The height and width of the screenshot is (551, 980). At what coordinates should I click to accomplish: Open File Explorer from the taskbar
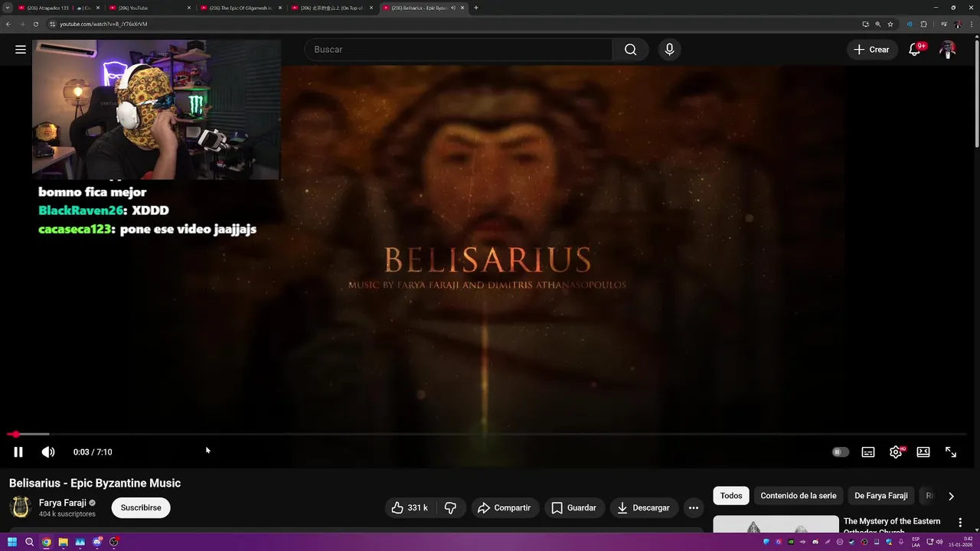click(64, 542)
